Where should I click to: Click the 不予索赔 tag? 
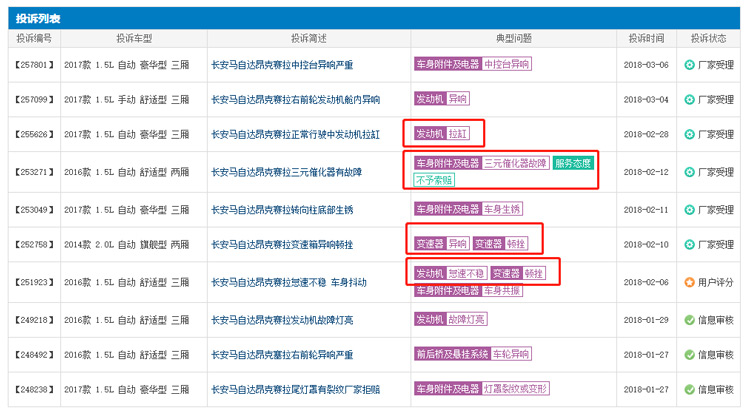[434, 180]
